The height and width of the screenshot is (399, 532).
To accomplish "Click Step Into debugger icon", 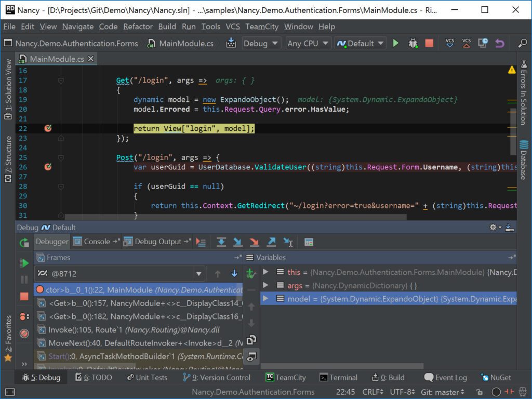I will coord(237,242).
